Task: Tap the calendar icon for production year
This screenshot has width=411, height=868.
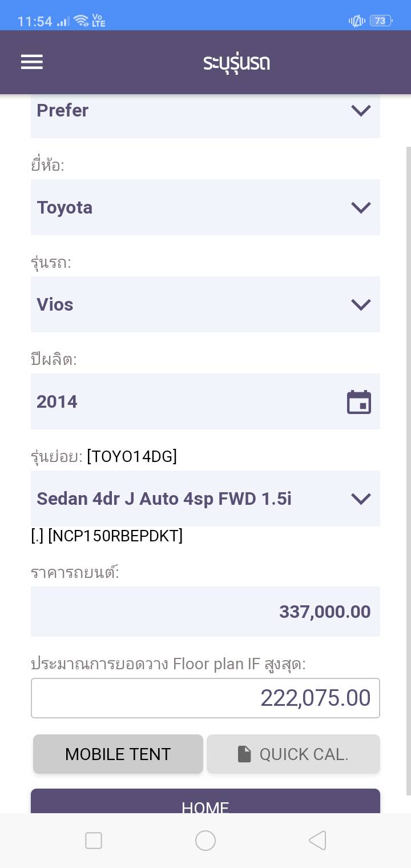Action: click(x=359, y=402)
